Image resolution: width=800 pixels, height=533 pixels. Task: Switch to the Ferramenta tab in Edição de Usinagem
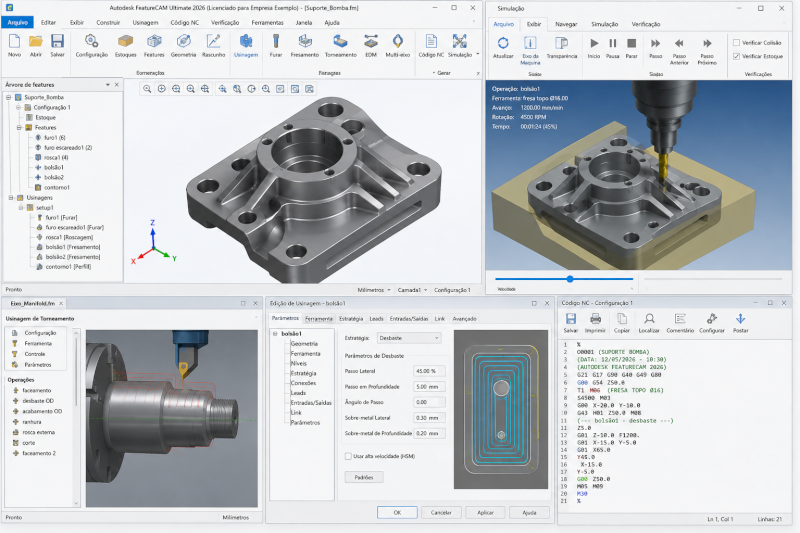(319, 319)
